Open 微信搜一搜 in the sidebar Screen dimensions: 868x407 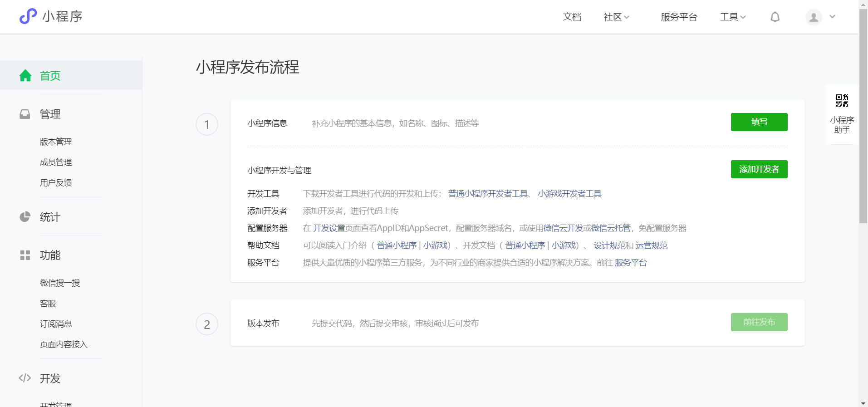tap(60, 283)
